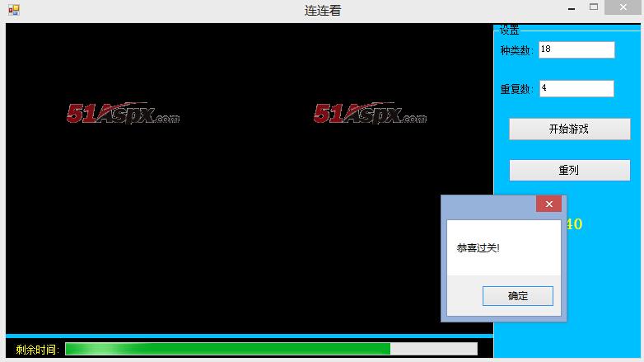
Task: Click the yellow score number
Action: click(x=575, y=224)
